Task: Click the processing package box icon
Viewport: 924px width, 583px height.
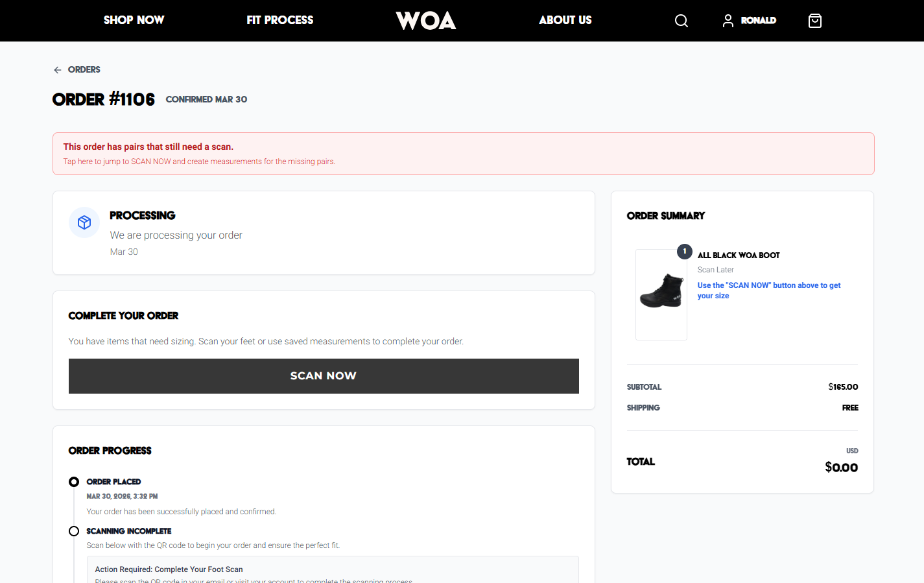Action: click(x=84, y=222)
